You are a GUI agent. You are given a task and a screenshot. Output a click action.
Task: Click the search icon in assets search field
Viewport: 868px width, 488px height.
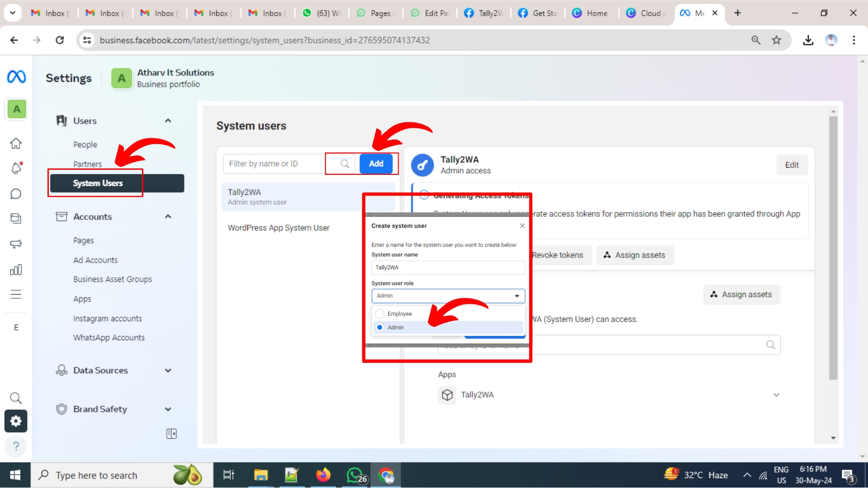click(x=771, y=345)
